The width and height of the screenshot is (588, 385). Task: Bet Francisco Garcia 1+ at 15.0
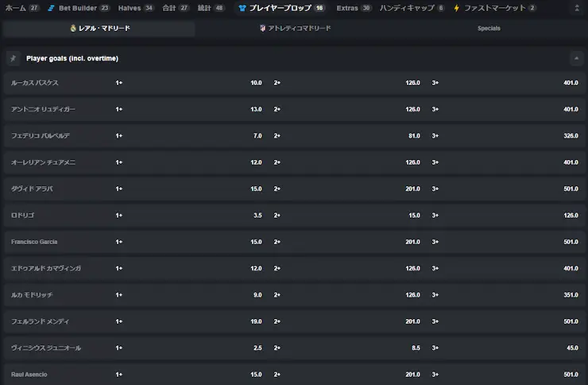click(188, 242)
